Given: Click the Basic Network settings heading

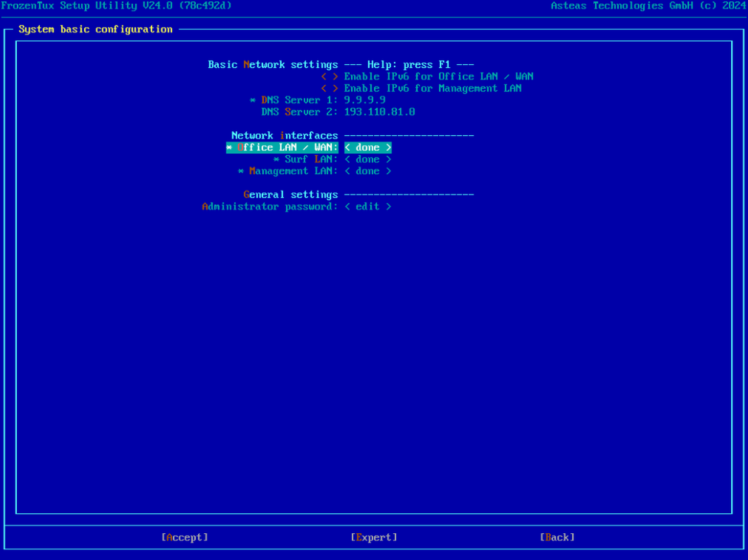Looking at the screenshot, I should (272, 65).
